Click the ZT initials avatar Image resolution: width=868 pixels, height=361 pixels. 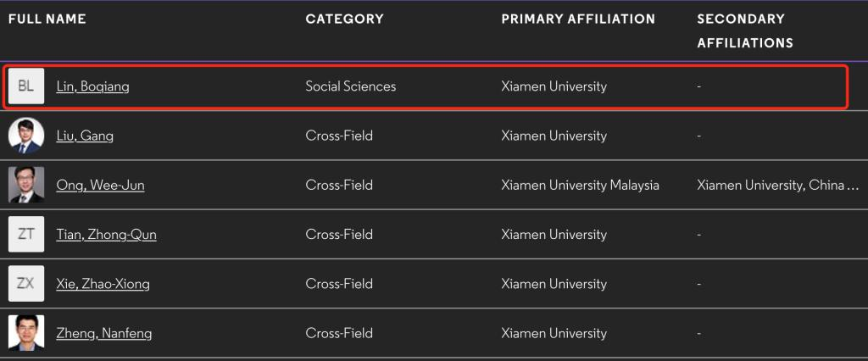[26, 234]
